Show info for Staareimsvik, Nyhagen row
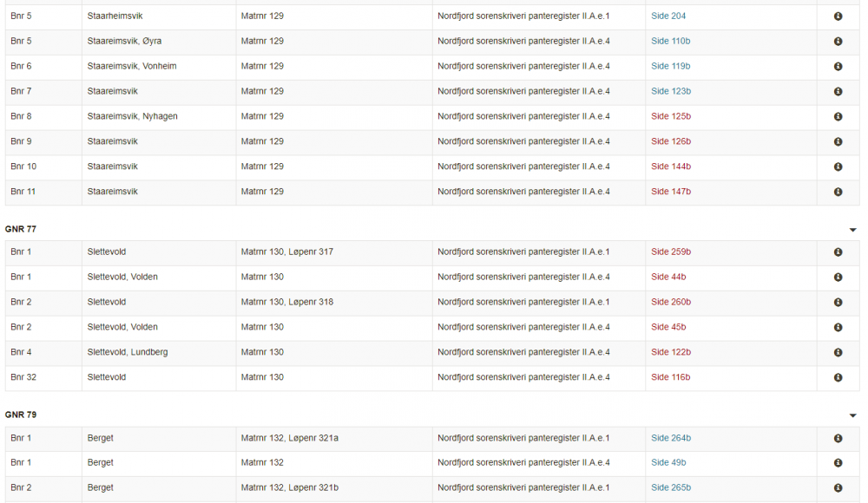Screen dimensions: 868x503 838,116
